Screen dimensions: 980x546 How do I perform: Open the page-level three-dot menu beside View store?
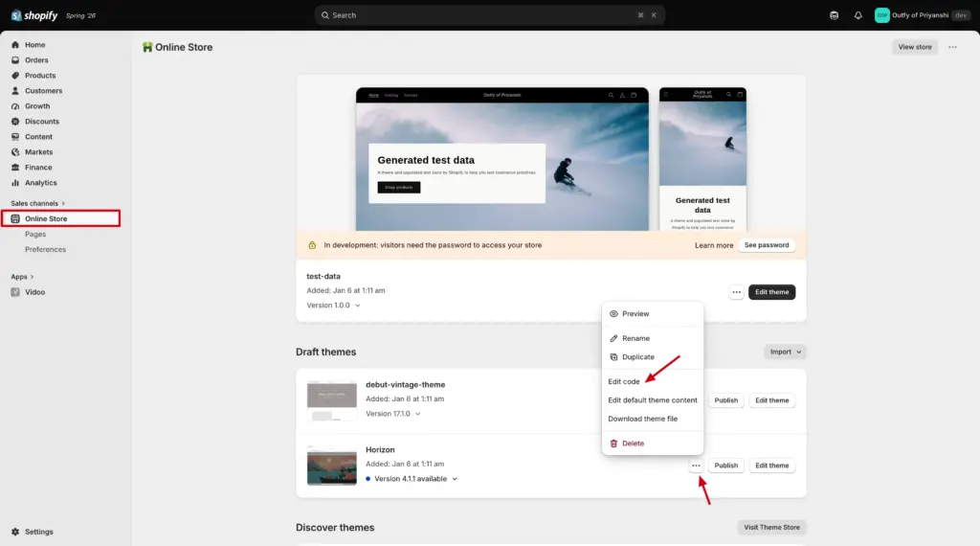pos(952,47)
